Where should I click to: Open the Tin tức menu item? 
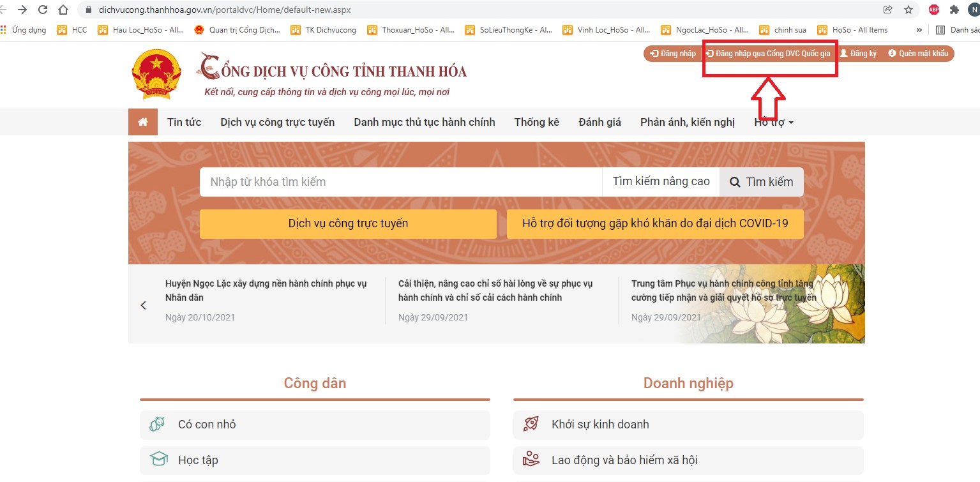pyautogui.click(x=184, y=122)
